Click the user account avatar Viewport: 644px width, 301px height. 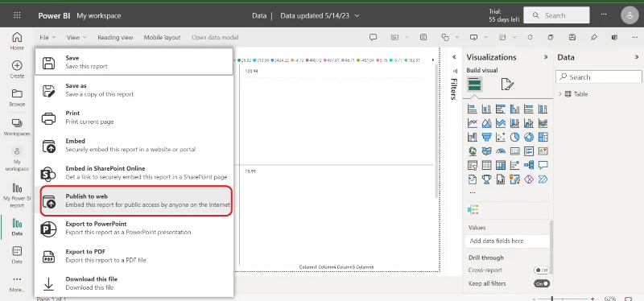click(630, 15)
